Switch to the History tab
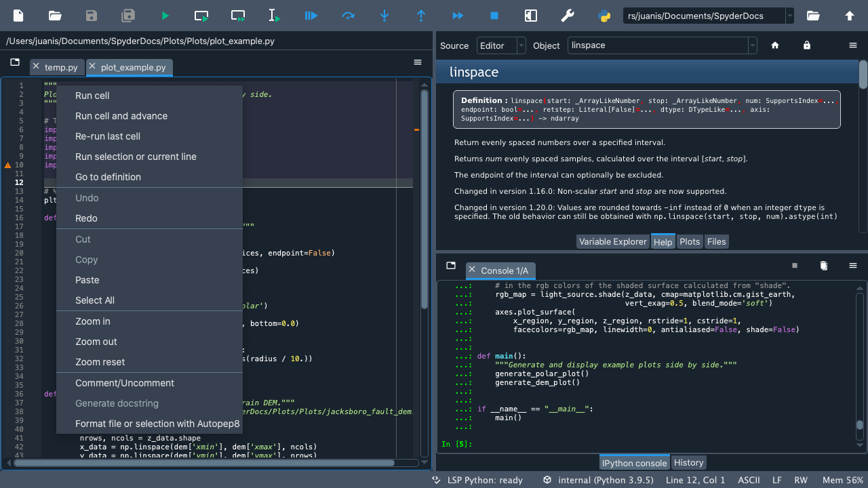Viewport: 868px width, 488px height. point(688,463)
